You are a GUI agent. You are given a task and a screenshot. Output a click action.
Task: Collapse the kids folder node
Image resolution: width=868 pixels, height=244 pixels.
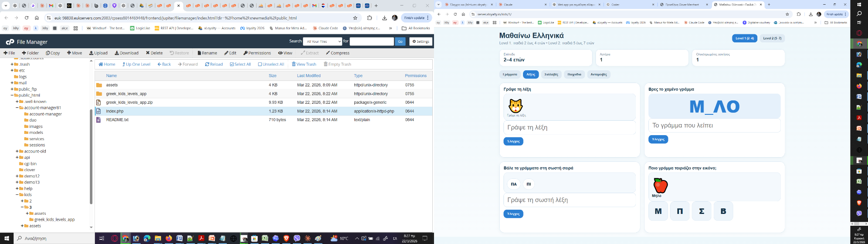[x=17, y=195]
